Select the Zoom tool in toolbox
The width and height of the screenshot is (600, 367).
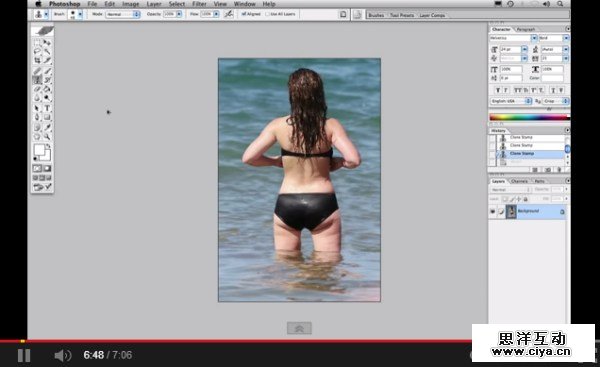[47, 136]
